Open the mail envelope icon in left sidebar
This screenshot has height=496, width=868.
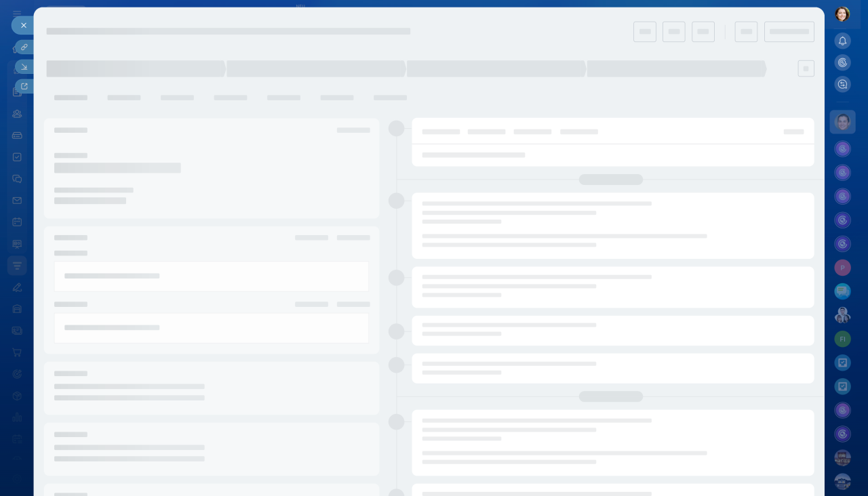pos(17,201)
